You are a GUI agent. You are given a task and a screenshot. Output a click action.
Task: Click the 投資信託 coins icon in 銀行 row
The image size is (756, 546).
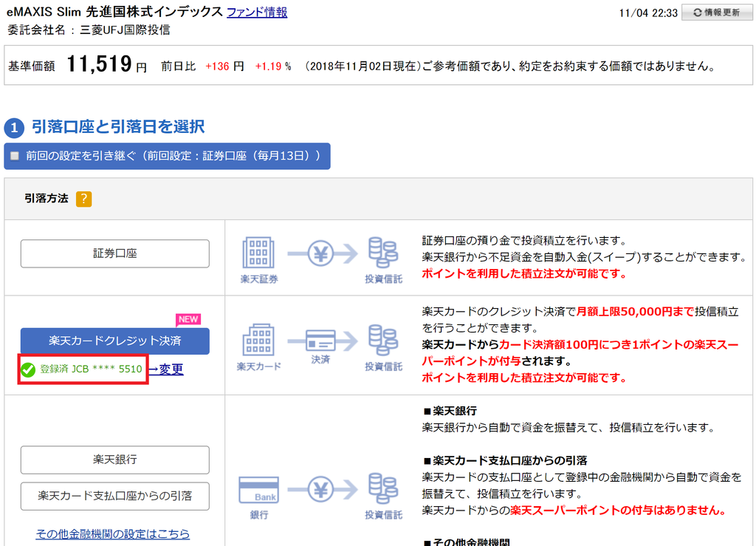[383, 488]
